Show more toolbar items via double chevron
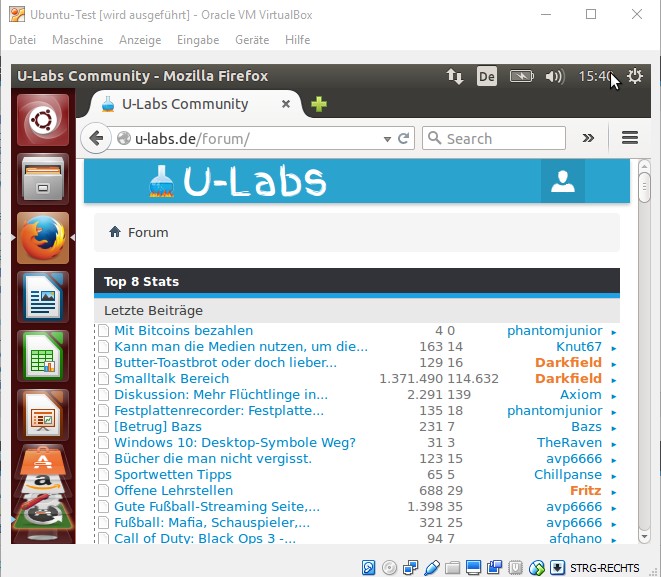The image size is (661, 577). [589, 139]
